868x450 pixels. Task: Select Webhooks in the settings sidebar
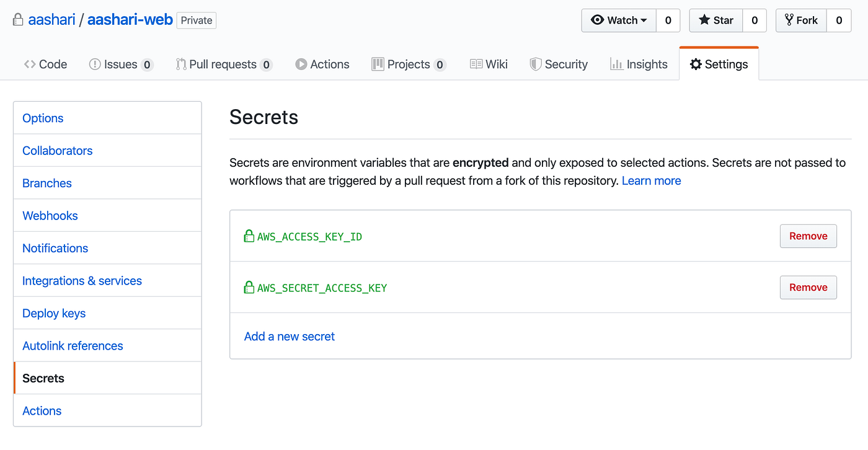50,216
